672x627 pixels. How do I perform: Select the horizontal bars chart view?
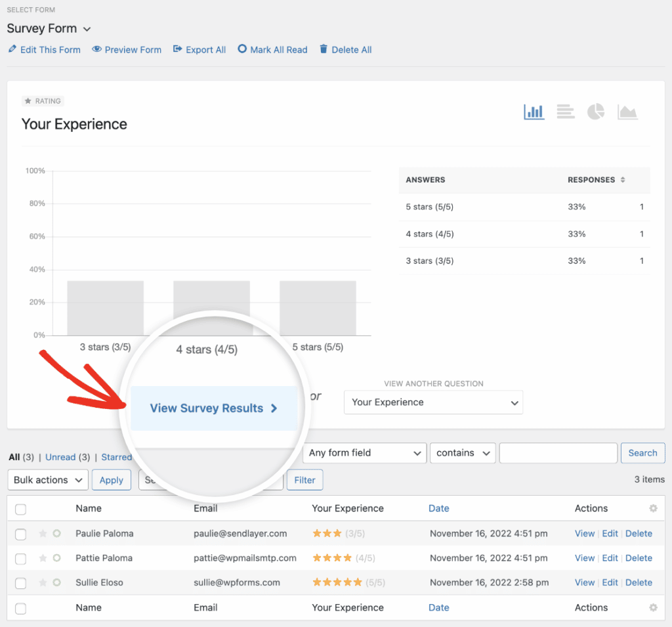(565, 112)
